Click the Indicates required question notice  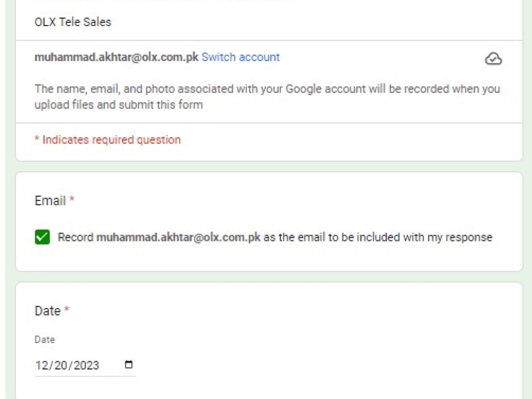click(107, 140)
